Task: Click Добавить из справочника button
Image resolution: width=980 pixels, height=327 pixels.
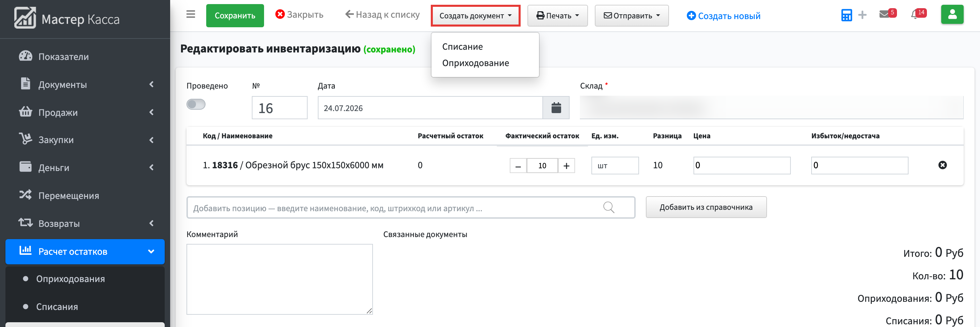Action: 706,207
